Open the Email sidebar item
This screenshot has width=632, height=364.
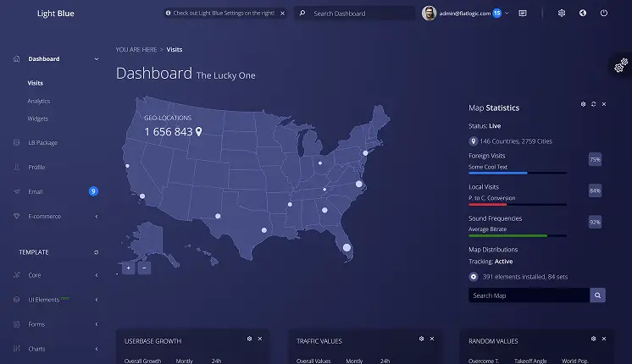click(x=36, y=191)
